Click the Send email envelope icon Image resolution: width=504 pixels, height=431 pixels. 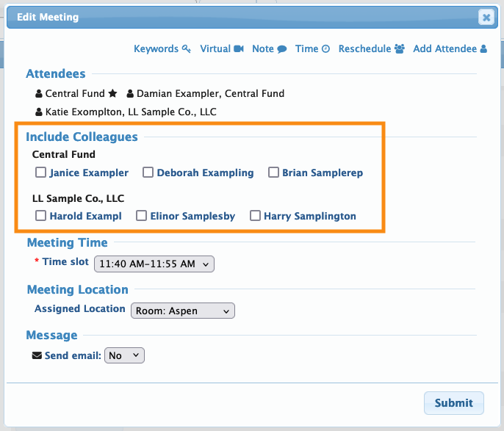37,355
